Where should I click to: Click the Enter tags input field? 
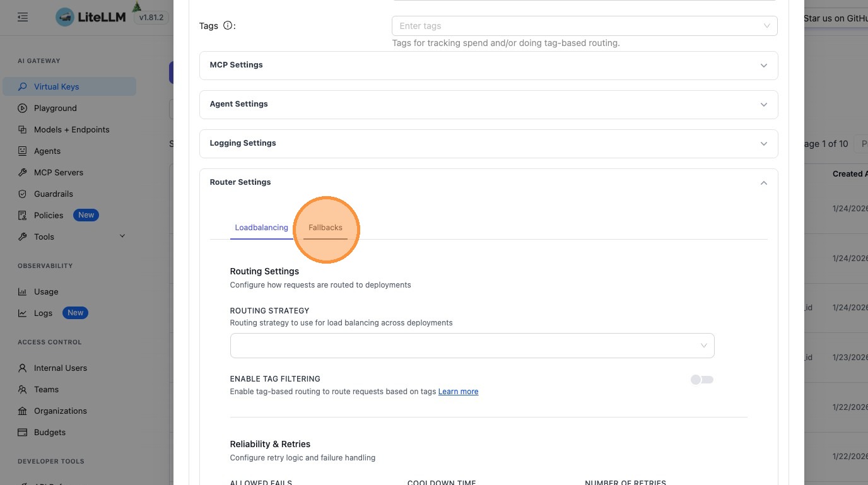pos(577,26)
